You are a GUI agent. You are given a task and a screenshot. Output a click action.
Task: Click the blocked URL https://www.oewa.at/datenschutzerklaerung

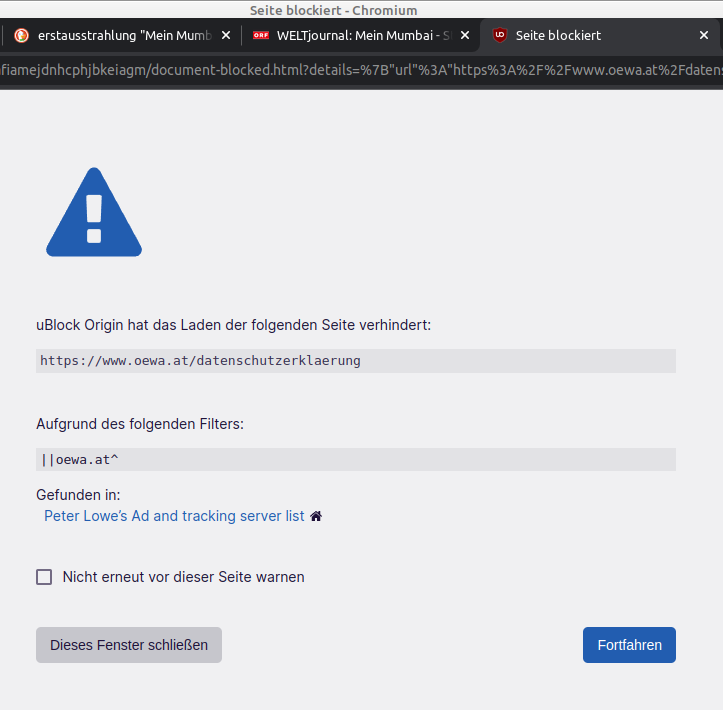coord(201,361)
